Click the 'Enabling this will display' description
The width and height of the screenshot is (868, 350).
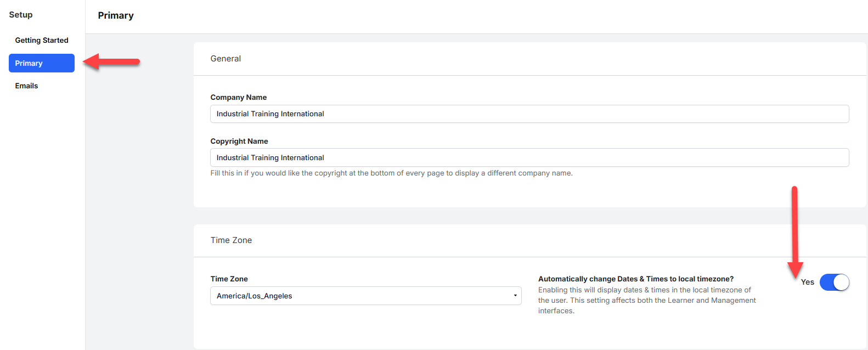pyautogui.click(x=647, y=300)
